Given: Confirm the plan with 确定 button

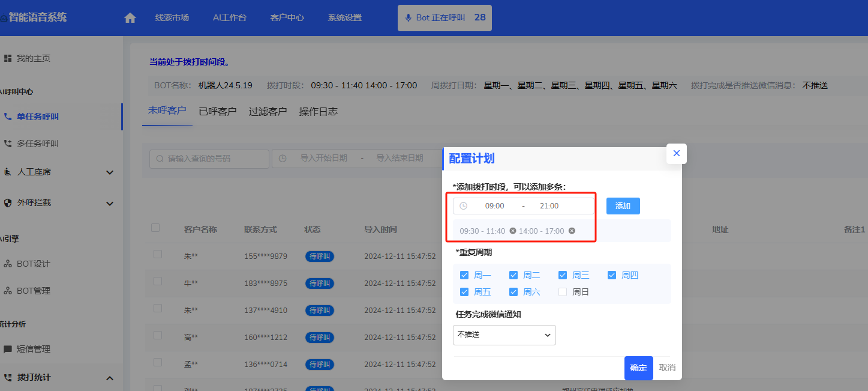Looking at the screenshot, I should coord(638,368).
